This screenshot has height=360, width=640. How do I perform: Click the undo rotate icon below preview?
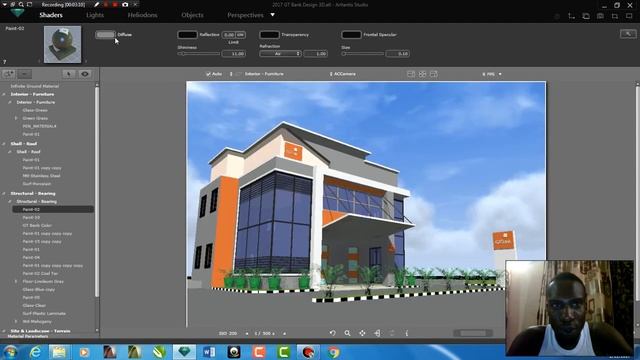(x=333, y=333)
